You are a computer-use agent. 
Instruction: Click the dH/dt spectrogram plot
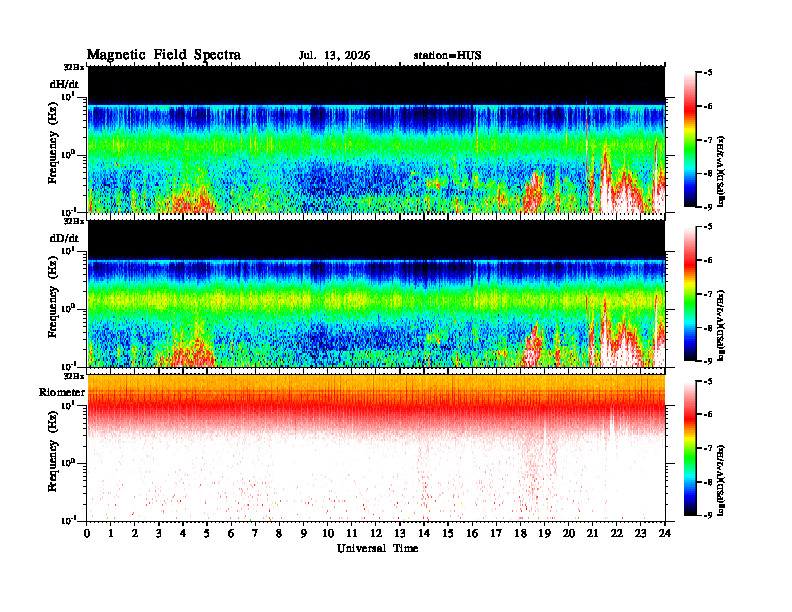pyautogui.click(x=376, y=139)
